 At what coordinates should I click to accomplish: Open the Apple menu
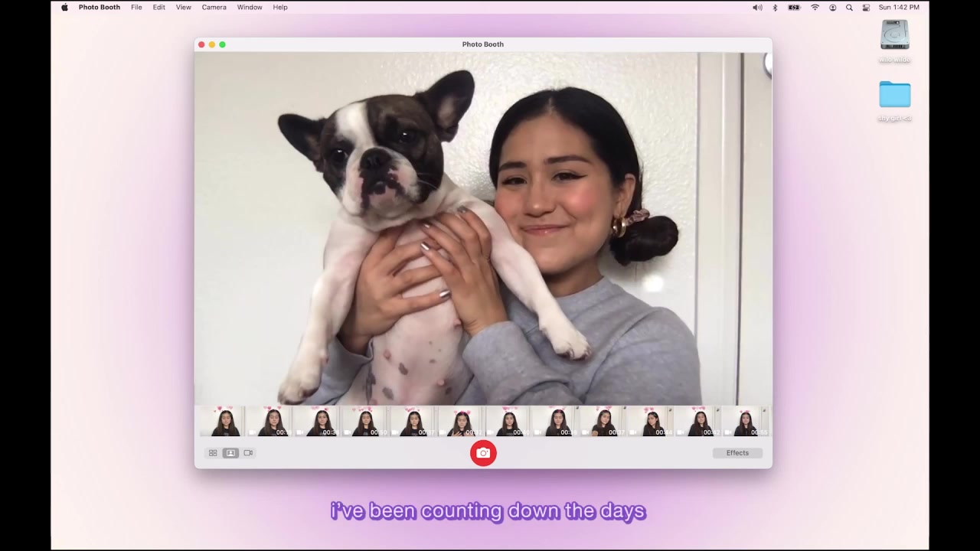coord(64,7)
